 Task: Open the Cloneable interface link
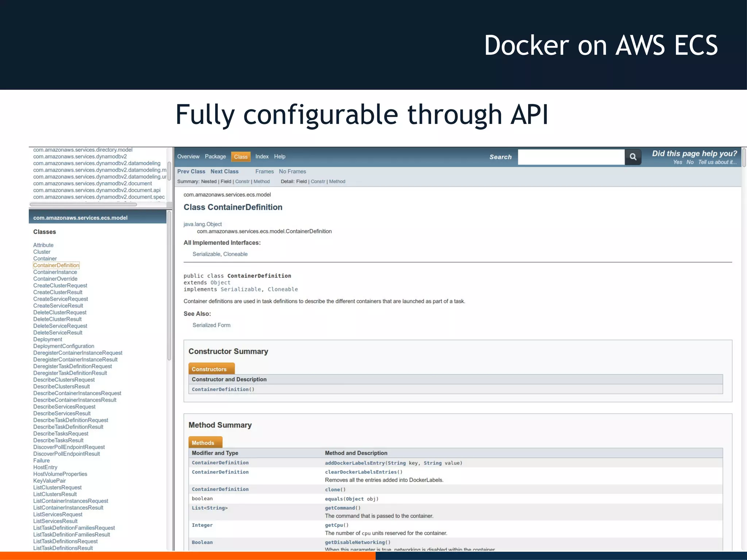pos(235,254)
